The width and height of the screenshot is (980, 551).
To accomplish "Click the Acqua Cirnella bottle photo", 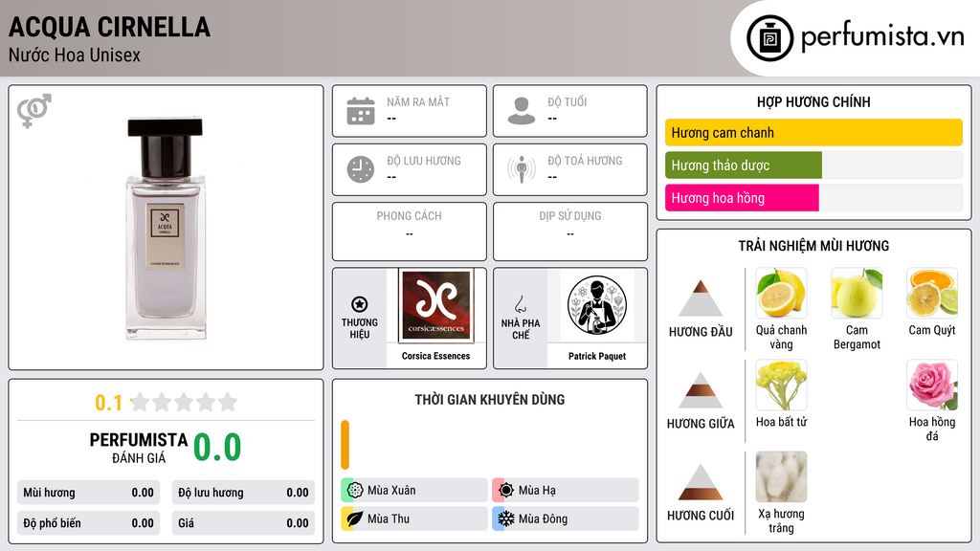I will [x=165, y=228].
